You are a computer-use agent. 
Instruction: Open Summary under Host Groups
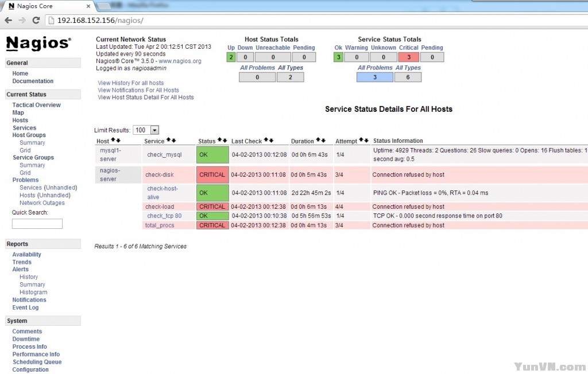click(32, 143)
